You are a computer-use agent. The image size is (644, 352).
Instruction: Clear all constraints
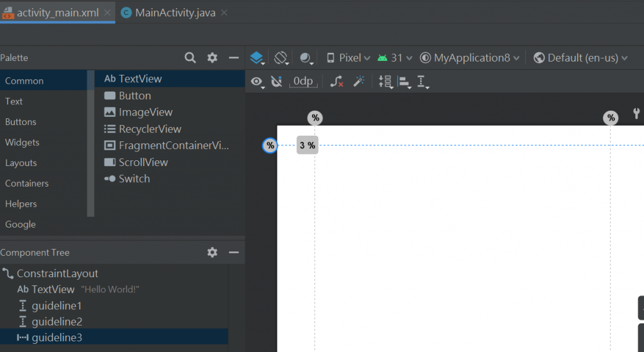(336, 82)
